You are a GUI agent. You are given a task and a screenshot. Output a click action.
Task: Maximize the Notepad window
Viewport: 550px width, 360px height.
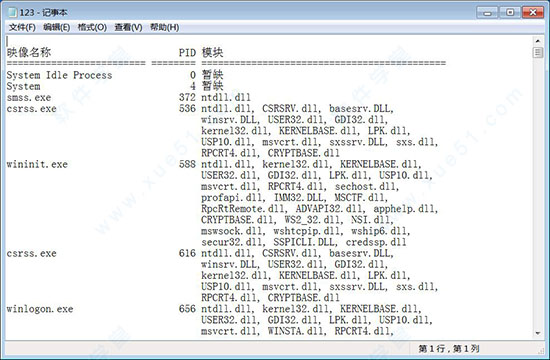pos(510,13)
